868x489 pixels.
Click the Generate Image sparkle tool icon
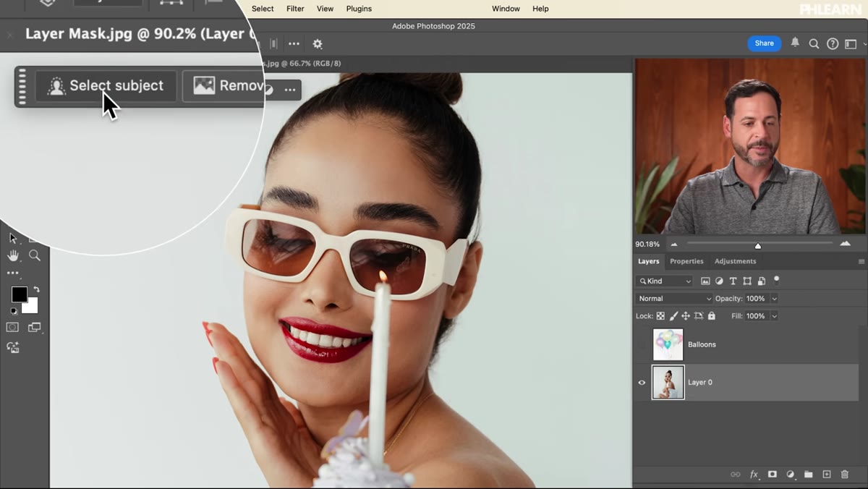13,347
